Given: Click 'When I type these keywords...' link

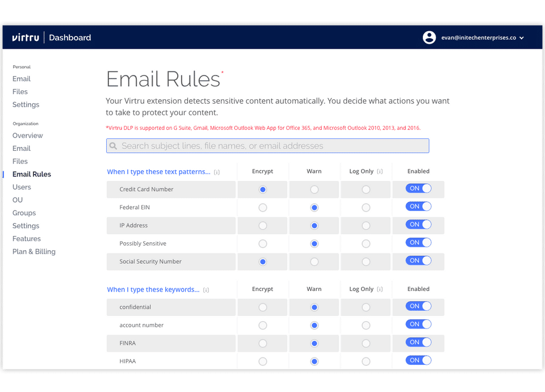Looking at the screenshot, I should point(153,289).
